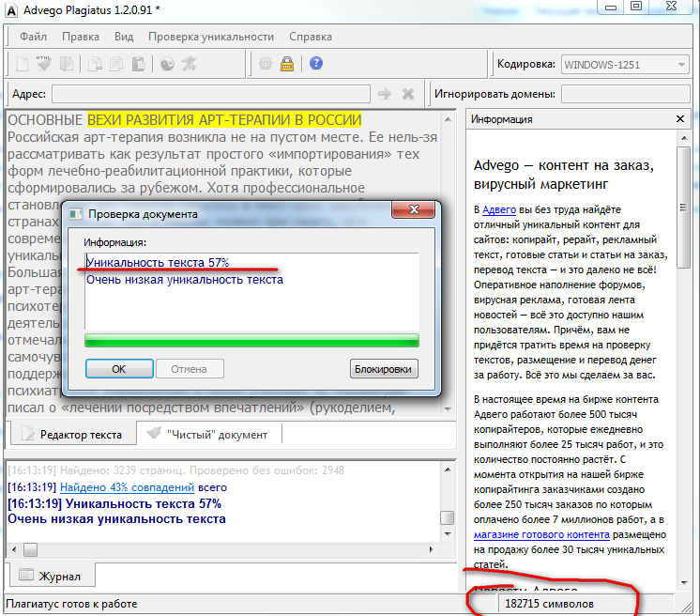Click the info panel scroll-down arrow
Viewport: 700px width, 616px height.
click(x=683, y=582)
